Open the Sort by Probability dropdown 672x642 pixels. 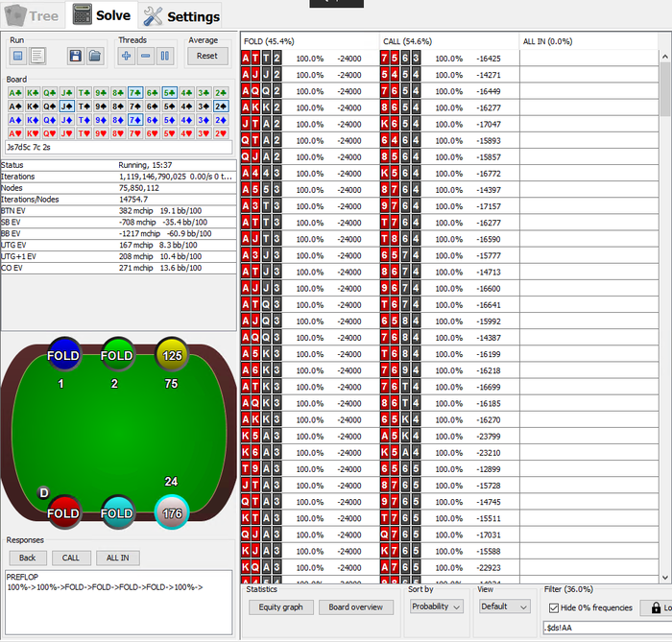[x=437, y=606]
